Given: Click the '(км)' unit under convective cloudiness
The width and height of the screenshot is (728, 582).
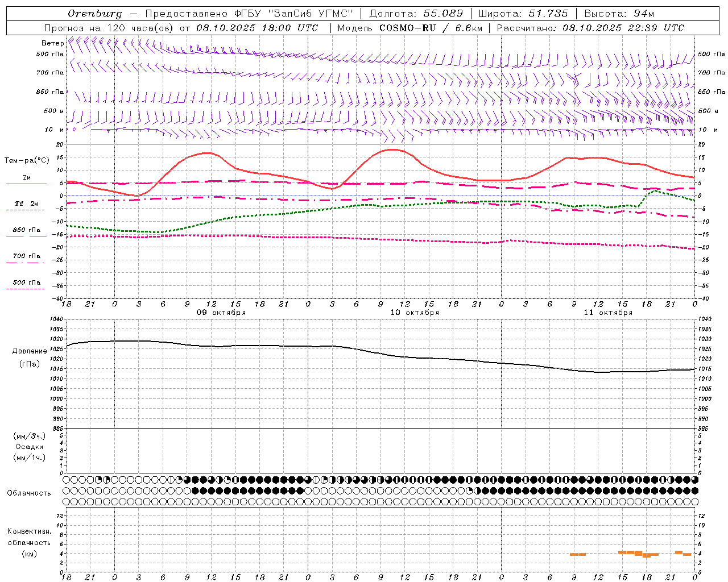Looking at the screenshot, I should click(30, 554).
